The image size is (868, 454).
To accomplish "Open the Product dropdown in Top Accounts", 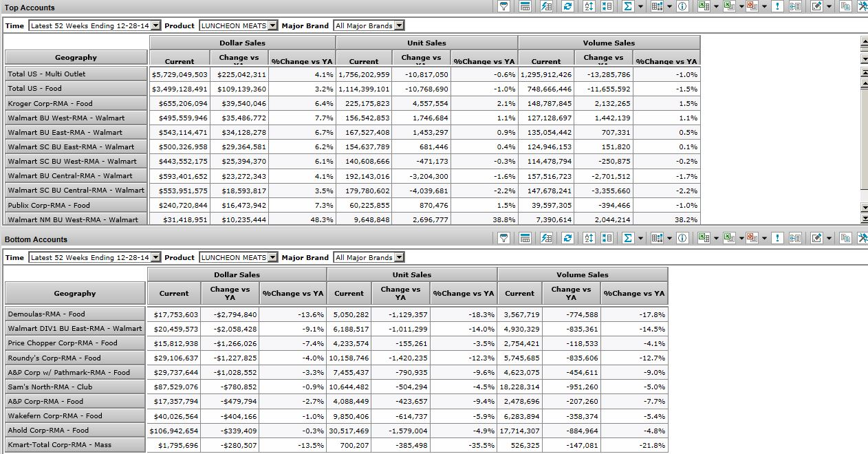I will click(x=273, y=25).
